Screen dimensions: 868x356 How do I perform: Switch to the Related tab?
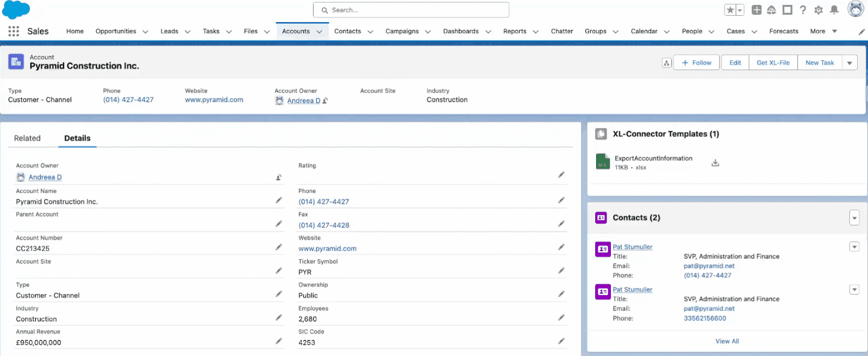[x=27, y=138]
